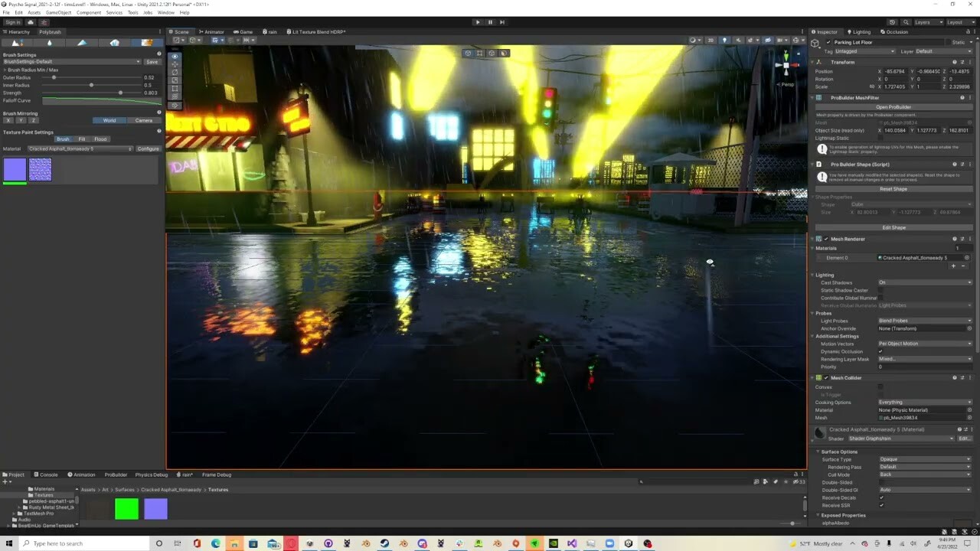Switch to Polybrush smoothing brush mode

point(49,43)
